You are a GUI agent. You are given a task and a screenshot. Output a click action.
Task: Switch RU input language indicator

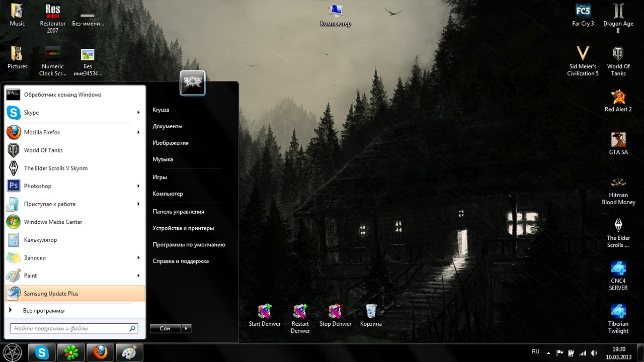(x=536, y=351)
